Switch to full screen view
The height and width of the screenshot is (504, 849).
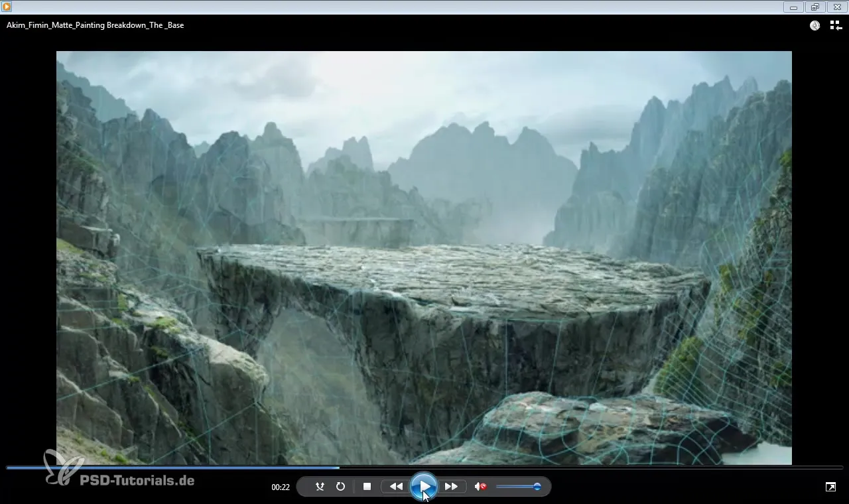coord(830,487)
